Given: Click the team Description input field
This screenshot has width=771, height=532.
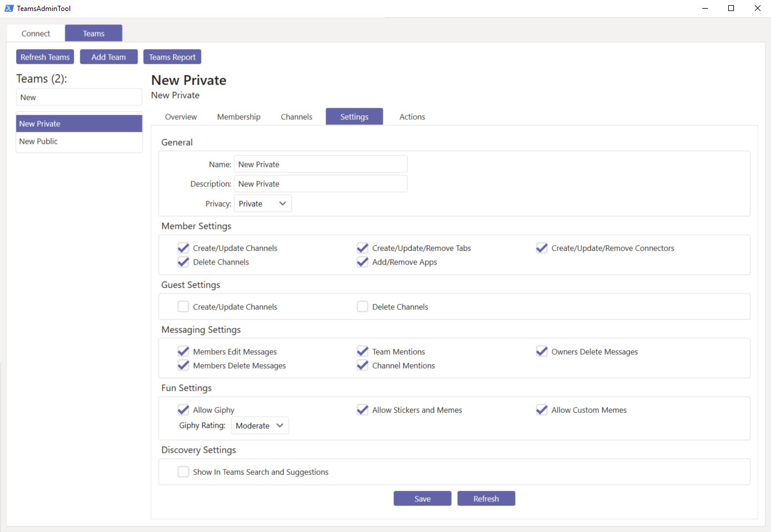Looking at the screenshot, I should (x=320, y=184).
